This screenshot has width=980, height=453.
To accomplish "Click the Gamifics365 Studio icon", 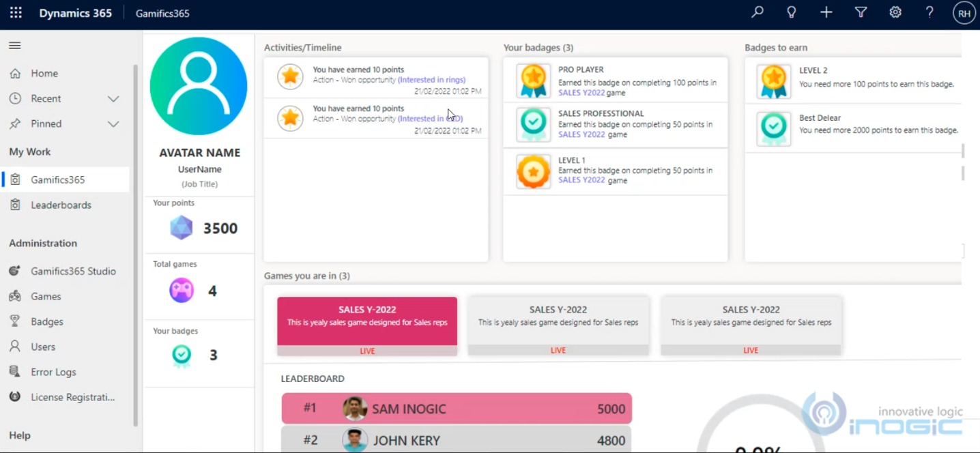I will pos(15,271).
